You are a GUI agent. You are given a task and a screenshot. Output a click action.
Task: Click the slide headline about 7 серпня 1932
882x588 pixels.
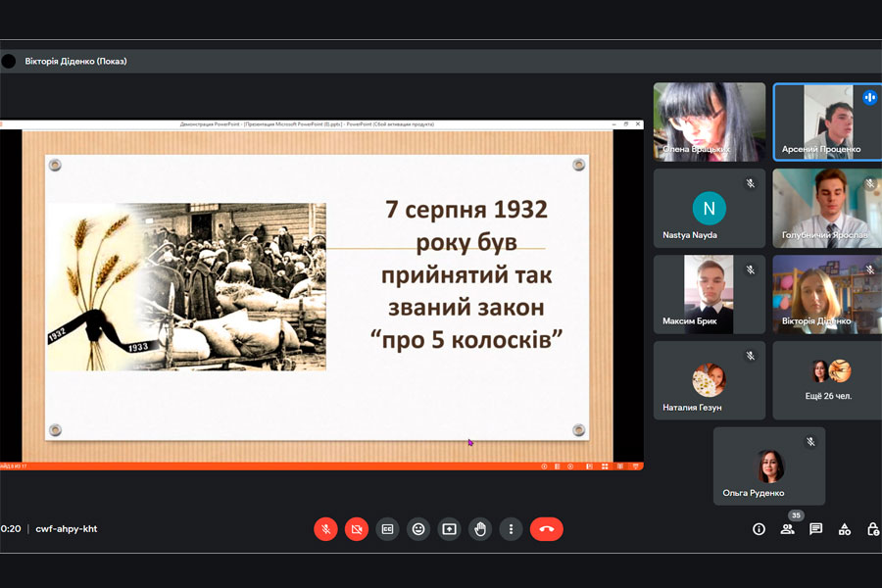point(466,274)
